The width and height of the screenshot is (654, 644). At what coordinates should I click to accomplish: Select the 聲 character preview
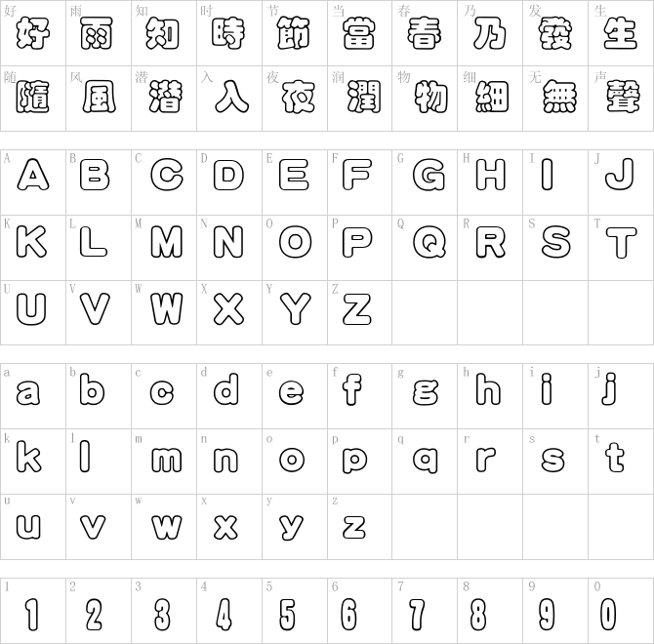pos(623,97)
